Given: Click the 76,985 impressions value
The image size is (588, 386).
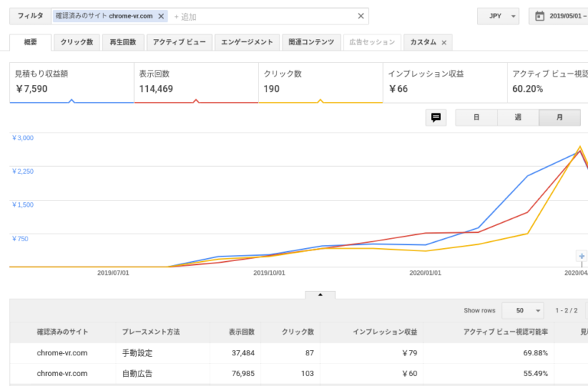Looking at the screenshot, I should (243, 374).
